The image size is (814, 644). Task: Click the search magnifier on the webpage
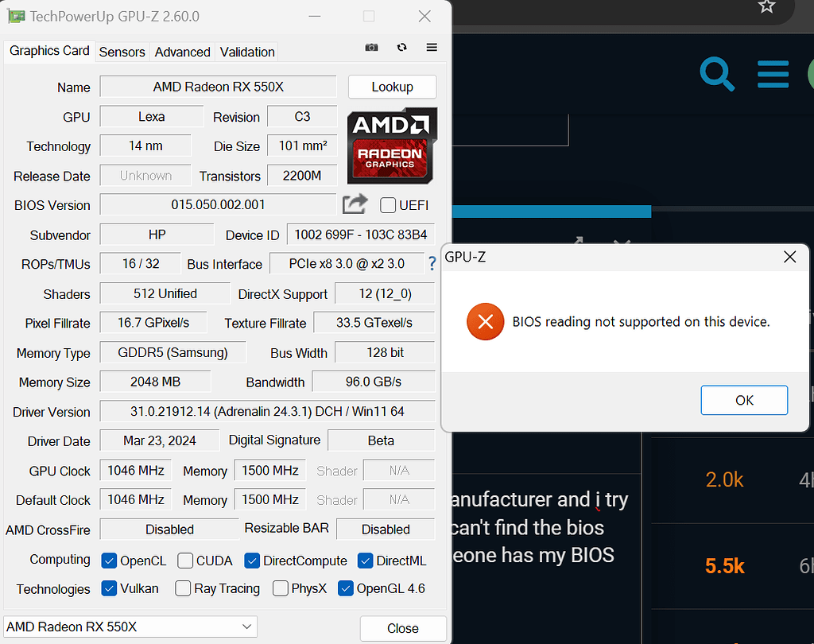coord(717,74)
